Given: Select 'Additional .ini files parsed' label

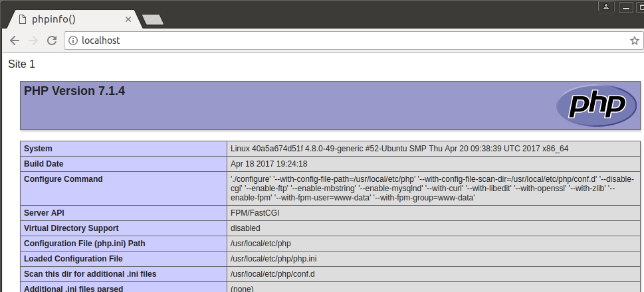Looking at the screenshot, I should 74,288.
